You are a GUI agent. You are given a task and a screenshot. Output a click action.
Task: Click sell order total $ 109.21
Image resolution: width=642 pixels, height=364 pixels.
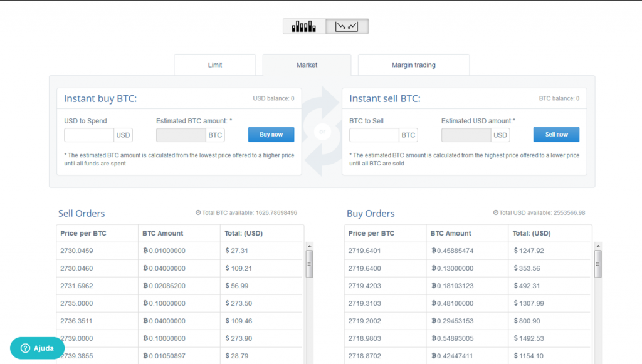(238, 268)
